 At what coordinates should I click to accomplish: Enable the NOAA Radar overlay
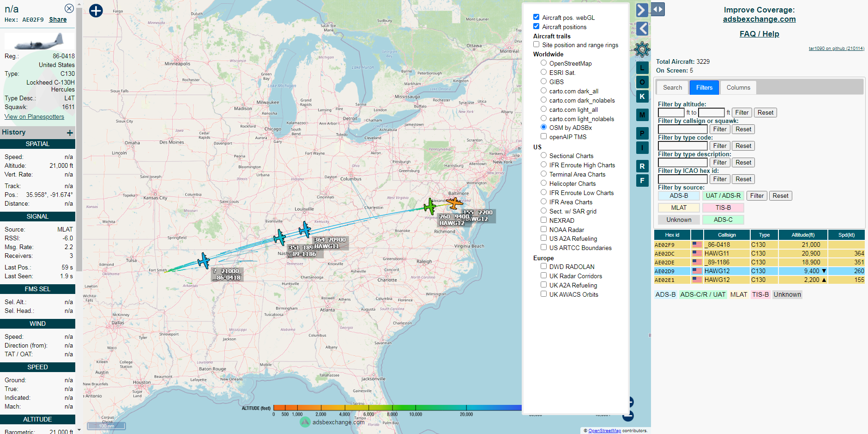point(543,229)
